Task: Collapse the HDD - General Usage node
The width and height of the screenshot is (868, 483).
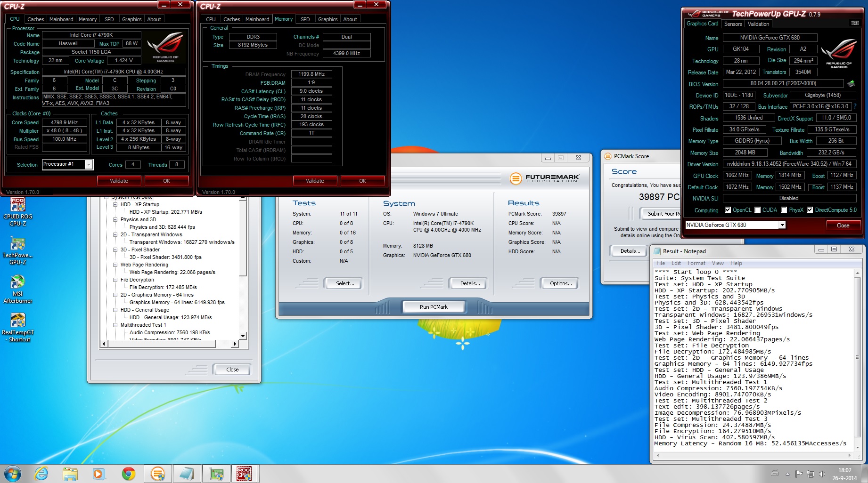Action: click(x=115, y=310)
